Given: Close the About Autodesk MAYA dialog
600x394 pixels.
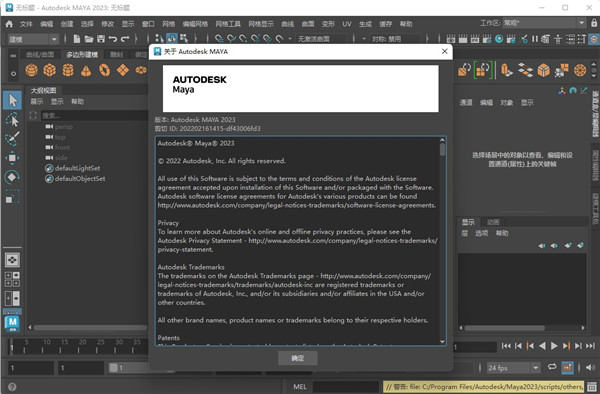Looking at the screenshot, I should (444, 51).
